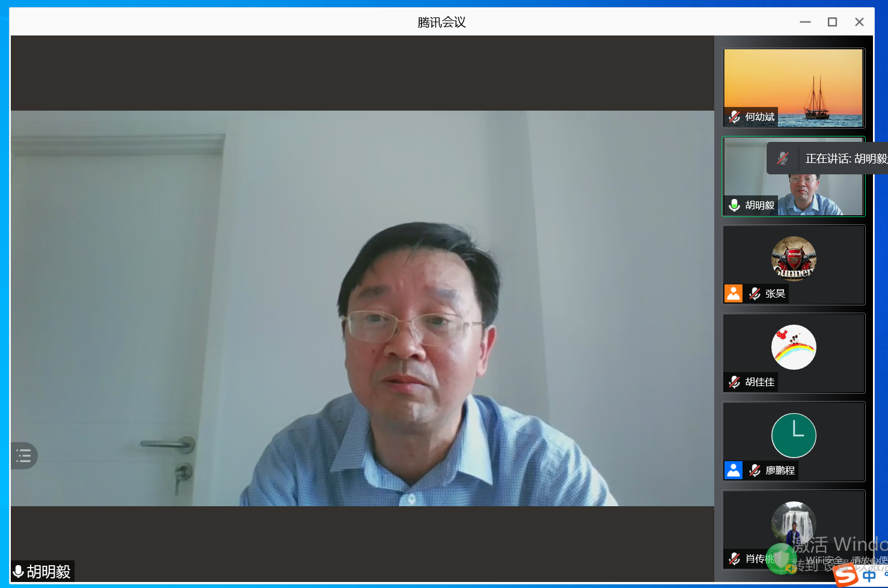The height and width of the screenshot is (588, 888).
Task: Click the muted mic icon next to 廖鹏程
Action: tap(755, 470)
